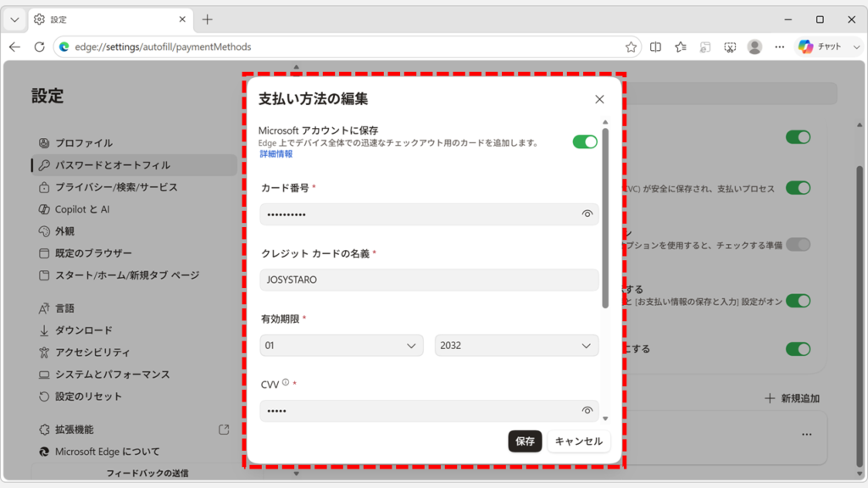
Task: Reveal the CVV with the eye icon
Action: pyautogui.click(x=587, y=411)
